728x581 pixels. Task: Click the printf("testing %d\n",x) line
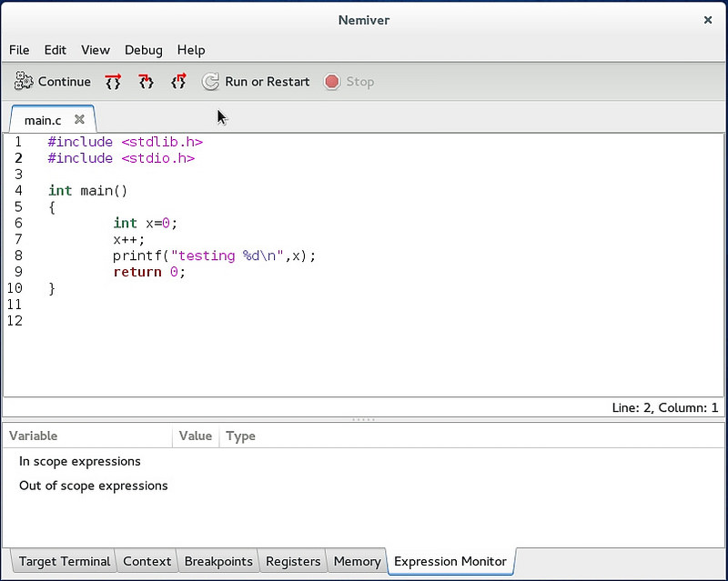coord(214,255)
